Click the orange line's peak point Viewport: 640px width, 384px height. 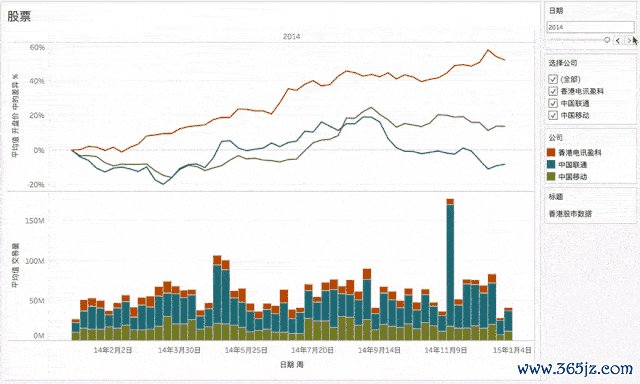click(x=487, y=50)
